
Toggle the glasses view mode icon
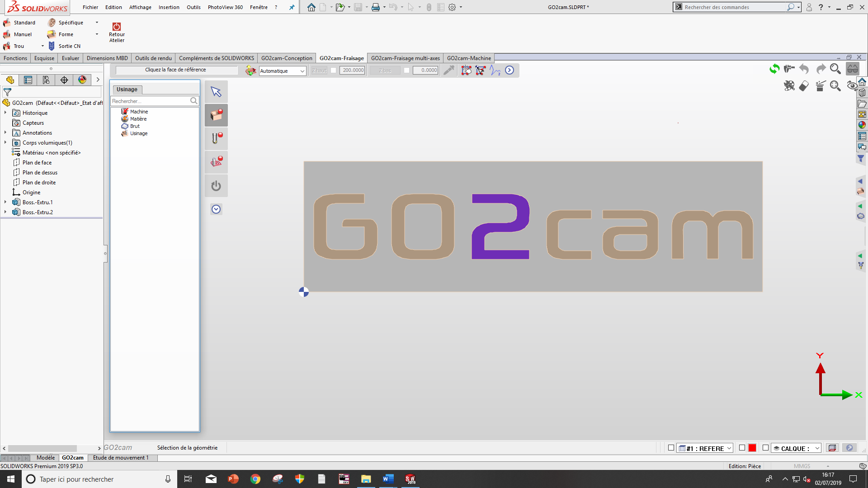coord(853,69)
